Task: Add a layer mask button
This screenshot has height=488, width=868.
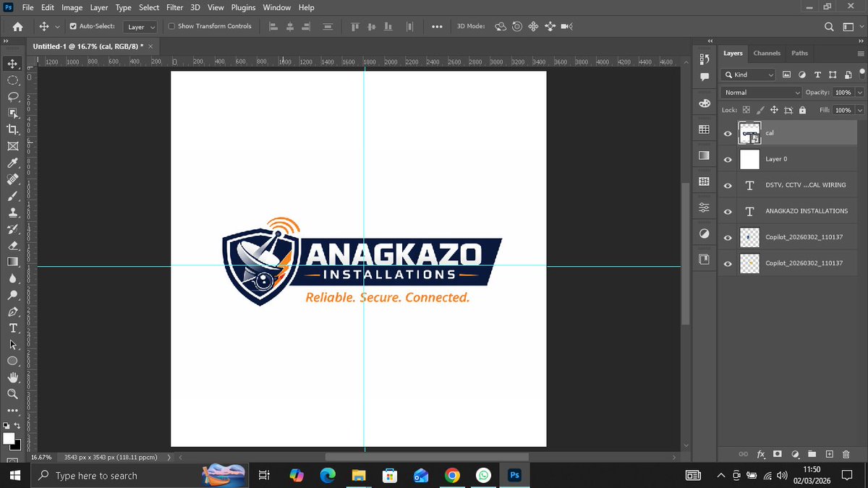Action: (x=778, y=454)
